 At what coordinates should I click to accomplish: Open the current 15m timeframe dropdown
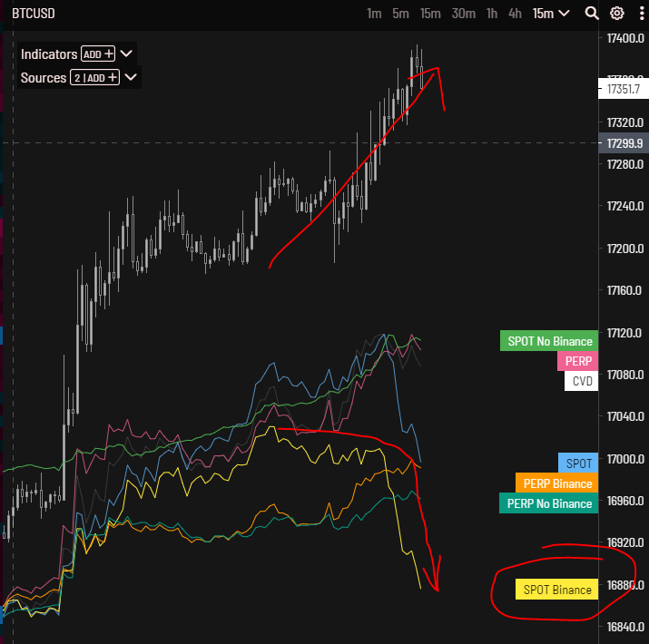(x=551, y=14)
